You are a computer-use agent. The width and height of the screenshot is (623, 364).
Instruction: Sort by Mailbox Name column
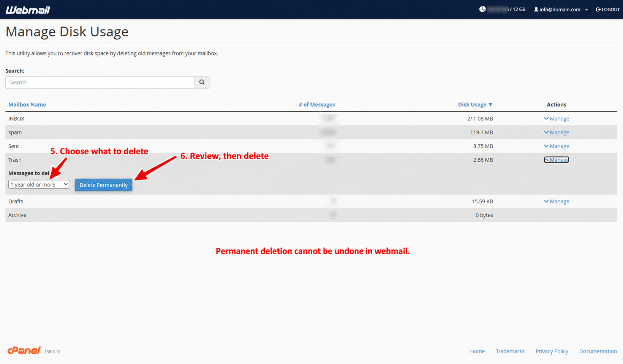[27, 104]
